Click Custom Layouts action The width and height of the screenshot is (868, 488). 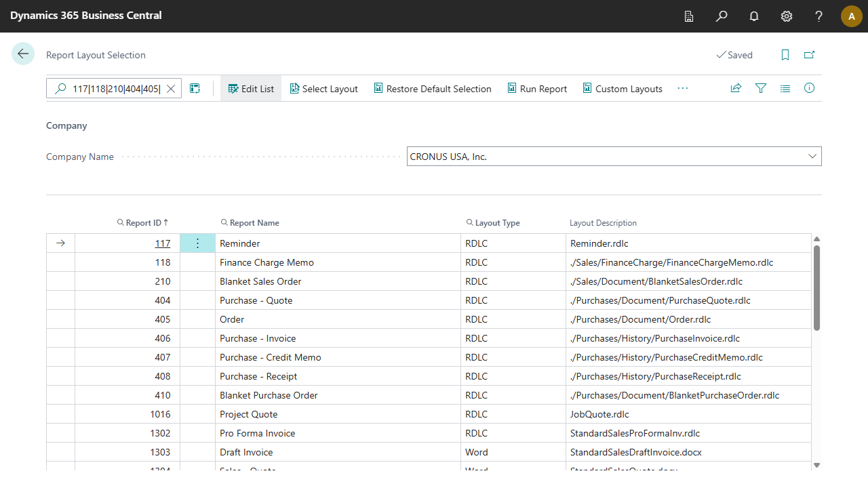coord(622,89)
